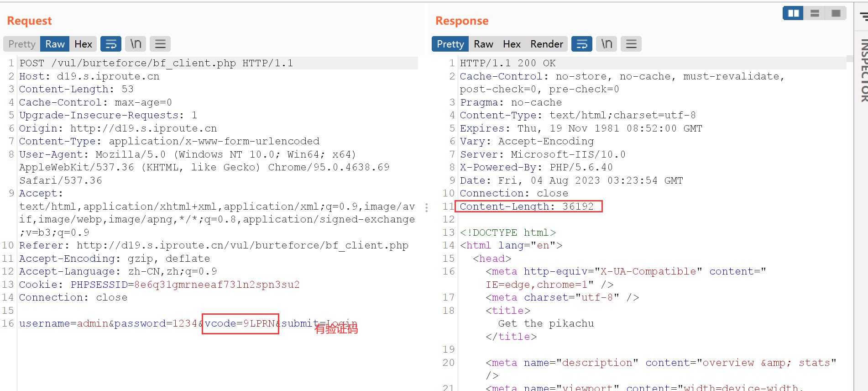Select top-bottom stacked layout icon

click(815, 13)
